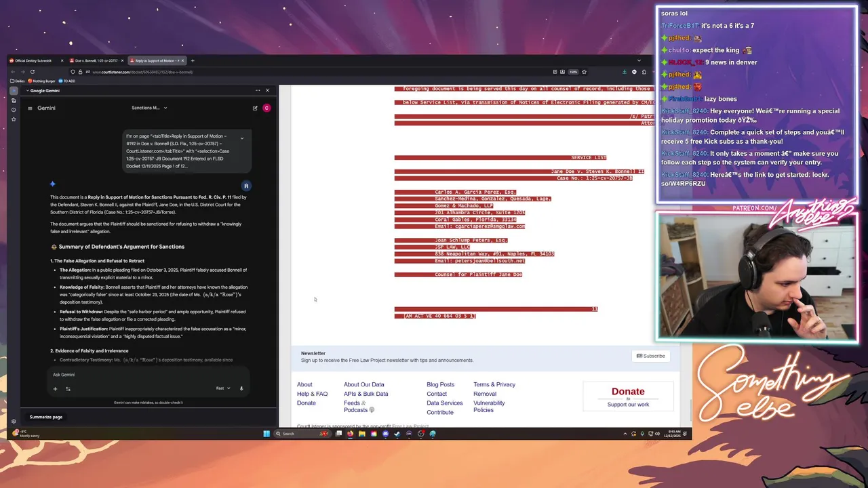The image size is (868, 488).
Task: Open browser extensions icon
Action: [644, 72]
